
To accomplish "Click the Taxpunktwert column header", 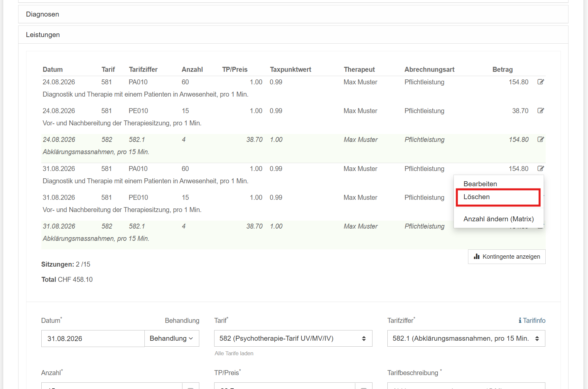I will [x=291, y=69].
